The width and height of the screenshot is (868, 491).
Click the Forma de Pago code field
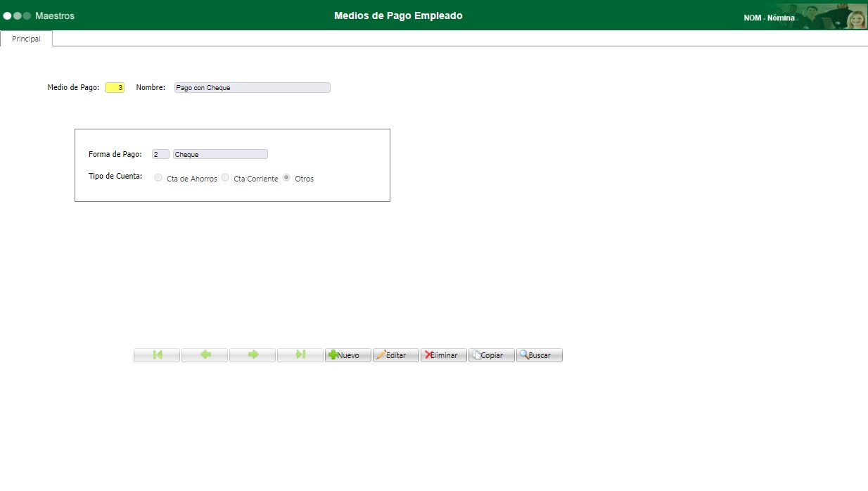[160, 154]
